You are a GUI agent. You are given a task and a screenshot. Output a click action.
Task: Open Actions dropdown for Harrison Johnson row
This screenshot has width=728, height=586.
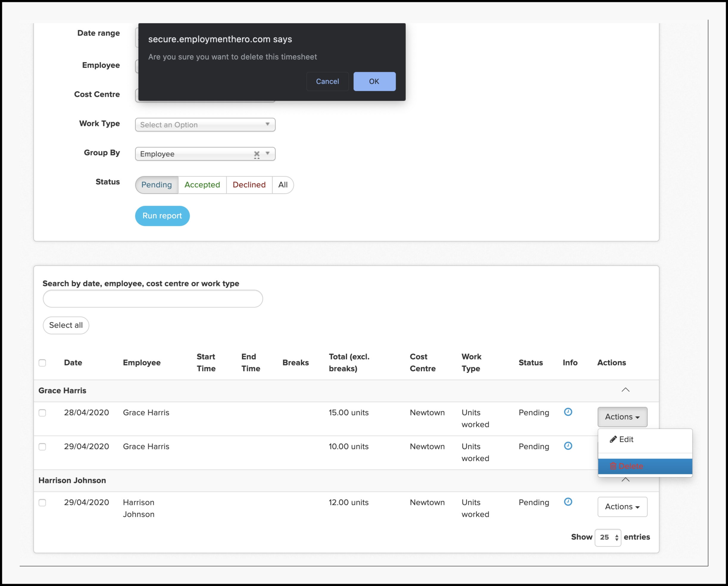click(622, 507)
